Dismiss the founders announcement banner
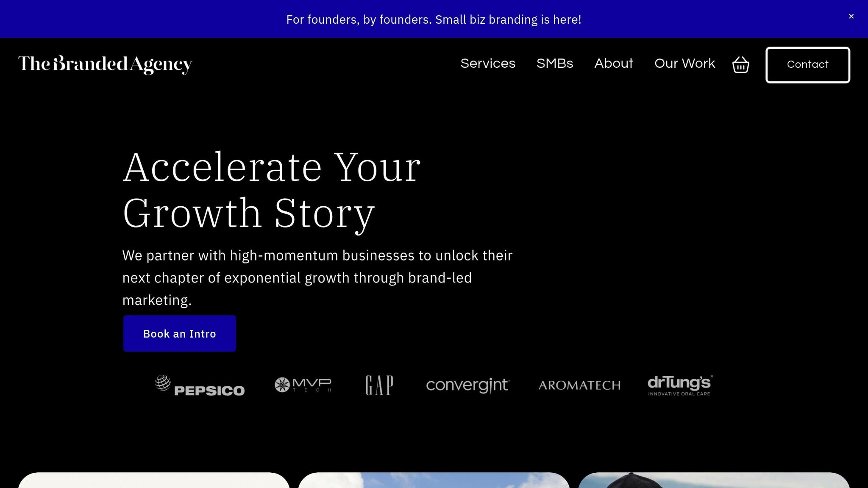Image resolution: width=868 pixels, height=488 pixels. point(851,16)
